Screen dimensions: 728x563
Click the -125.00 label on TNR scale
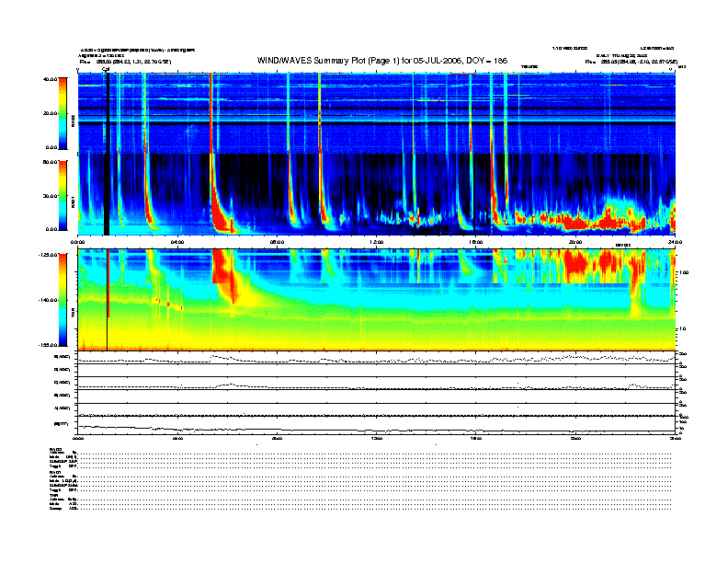tap(48, 255)
